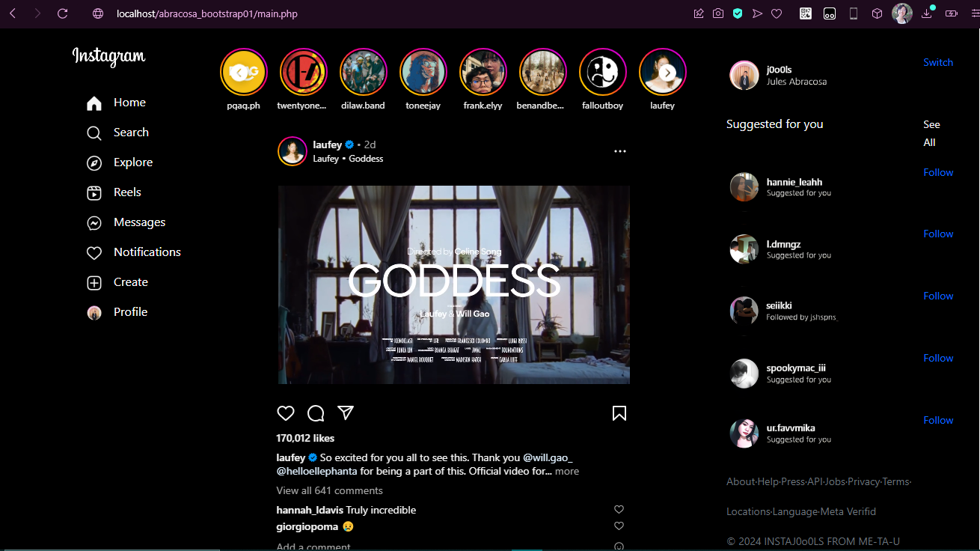Image resolution: width=980 pixels, height=551 pixels.
Task: Toggle like heart on the laufey post
Action: tap(286, 413)
